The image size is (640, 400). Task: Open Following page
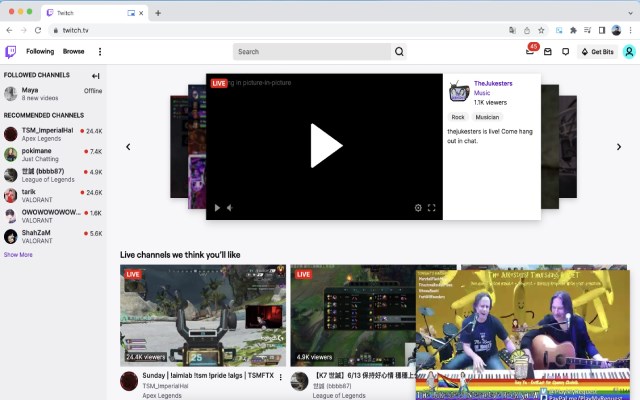40,51
